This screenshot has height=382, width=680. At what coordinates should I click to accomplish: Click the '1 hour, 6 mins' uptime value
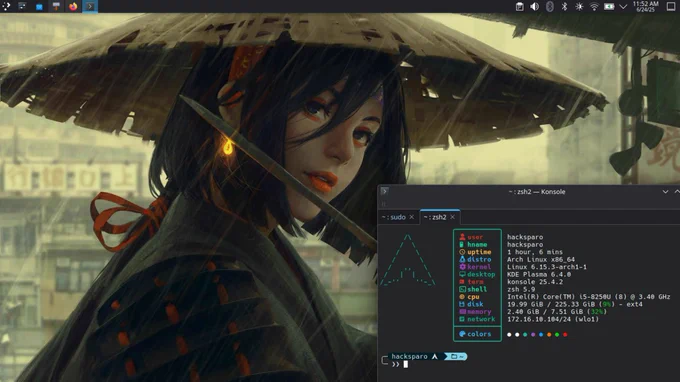click(535, 252)
